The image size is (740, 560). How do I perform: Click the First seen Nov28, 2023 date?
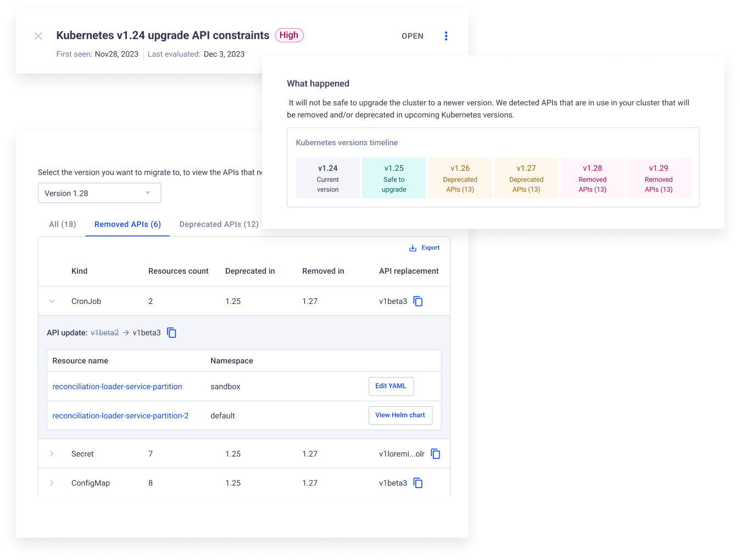pos(116,54)
